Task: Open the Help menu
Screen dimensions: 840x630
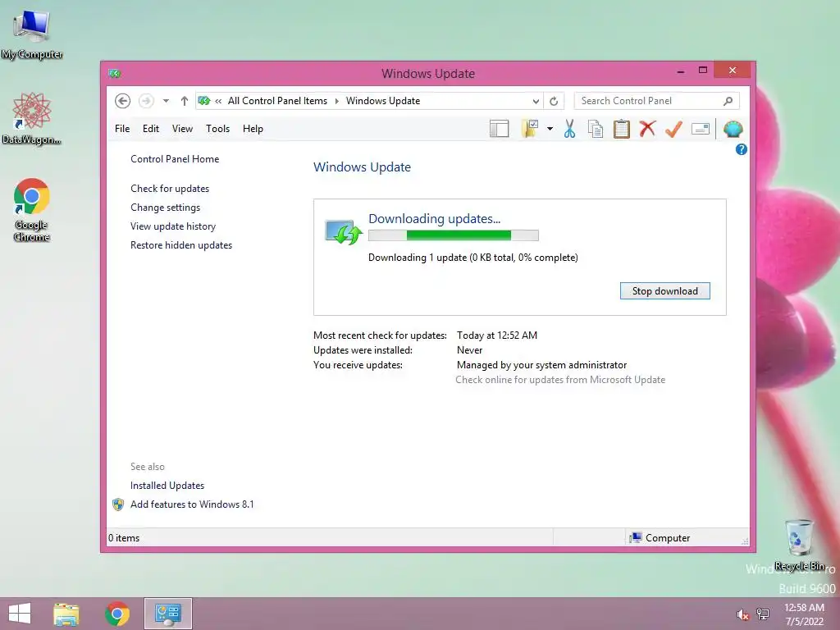Action: 253,129
